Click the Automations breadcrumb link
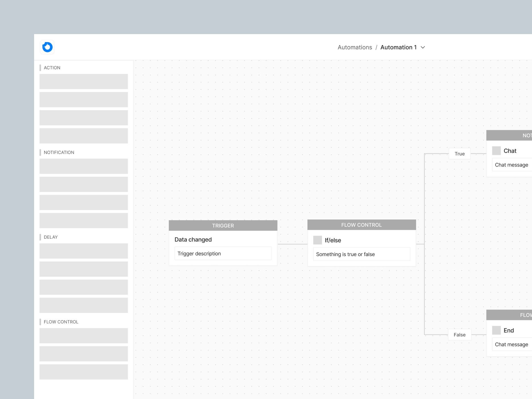This screenshot has height=399, width=532. [x=355, y=47]
